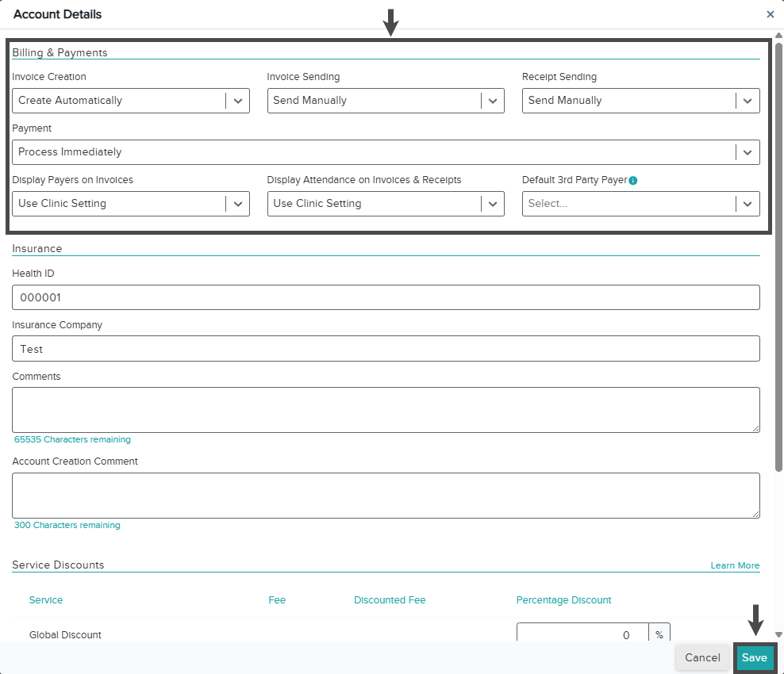Image resolution: width=784 pixels, height=674 pixels.
Task: Open the Display Payers on Invoices dropdown
Action: point(130,204)
